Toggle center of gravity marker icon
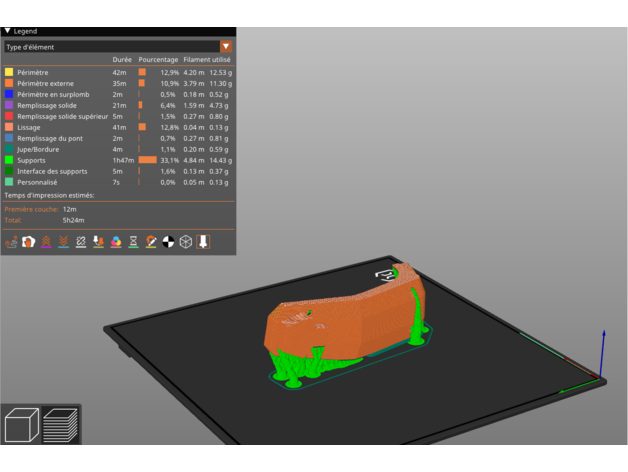This screenshot has height=472, width=628. pyautogui.click(x=168, y=242)
